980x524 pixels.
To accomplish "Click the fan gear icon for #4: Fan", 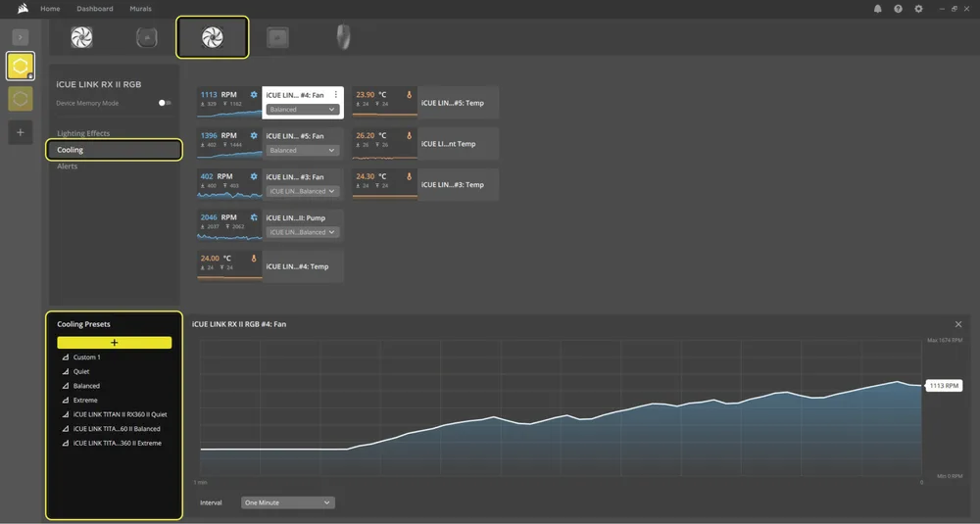I will click(x=254, y=95).
